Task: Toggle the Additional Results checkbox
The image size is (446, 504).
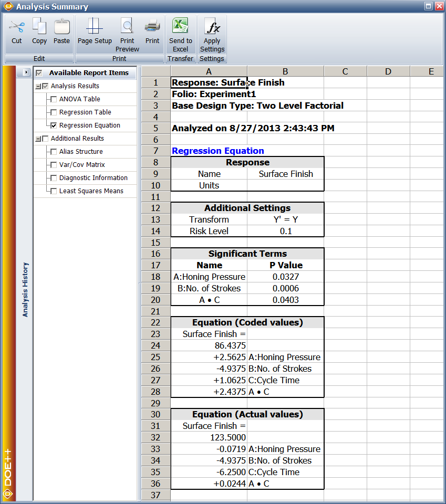Action: pos(45,139)
